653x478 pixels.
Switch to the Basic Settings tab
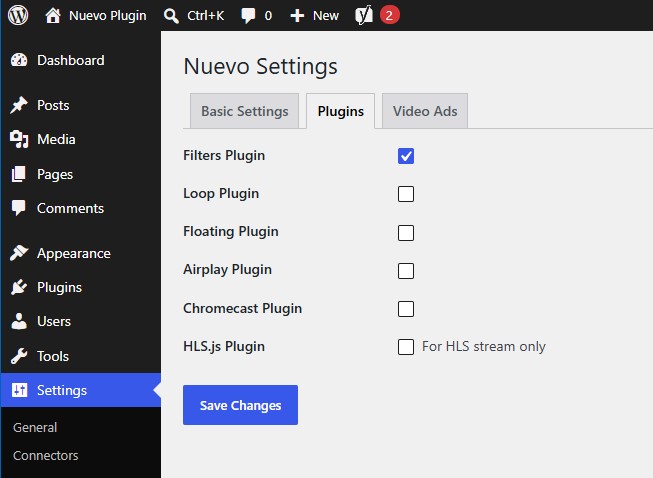(244, 111)
